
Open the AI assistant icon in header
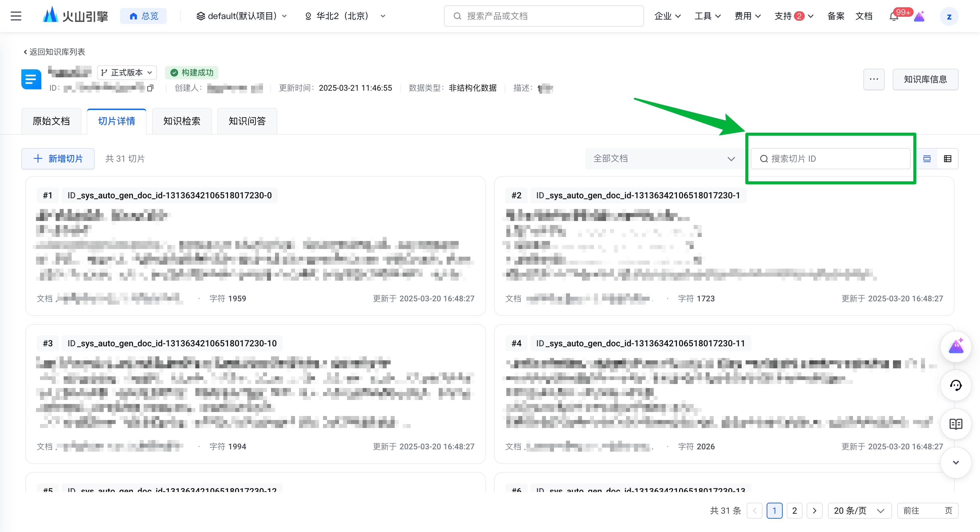(x=920, y=16)
